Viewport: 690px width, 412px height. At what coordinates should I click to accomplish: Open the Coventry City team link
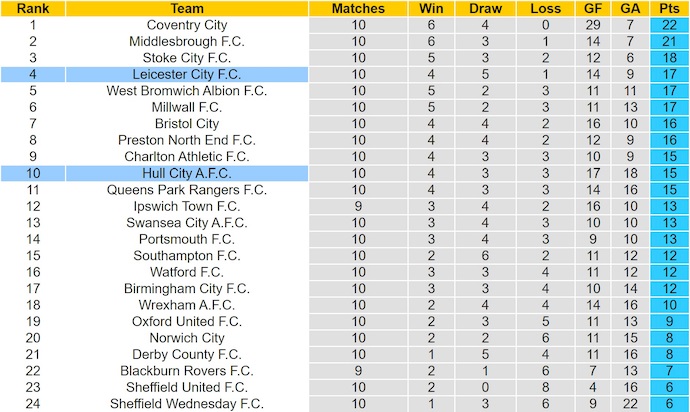(x=186, y=25)
